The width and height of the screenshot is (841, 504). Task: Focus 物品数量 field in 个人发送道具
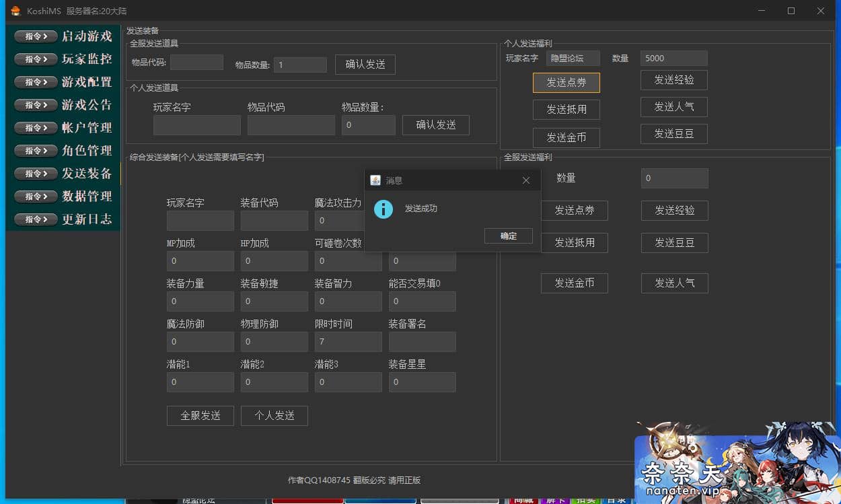[369, 125]
